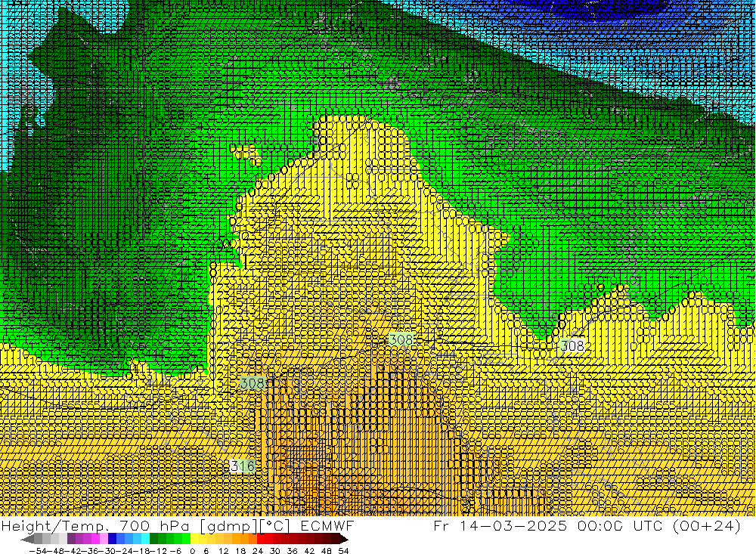Click the dark maroon right arrow end of the color bar
The height and width of the screenshot is (554, 756).
click(344, 539)
